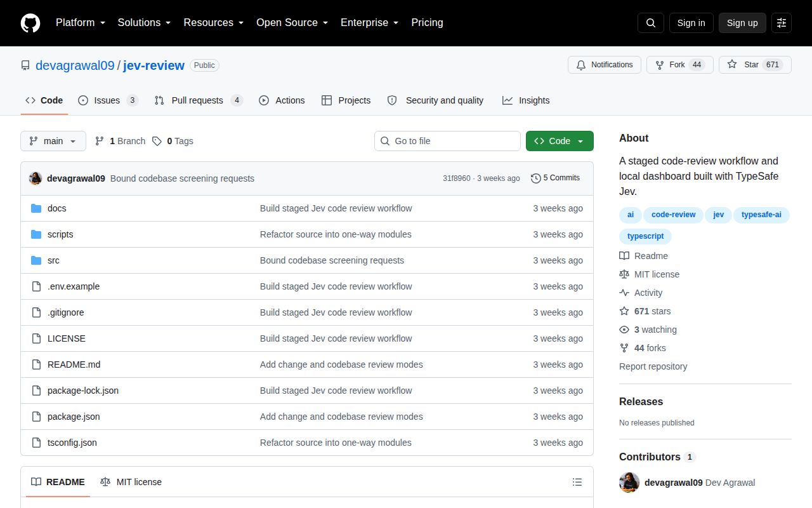
Task: Open the package-lock.json file
Action: click(x=83, y=391)
